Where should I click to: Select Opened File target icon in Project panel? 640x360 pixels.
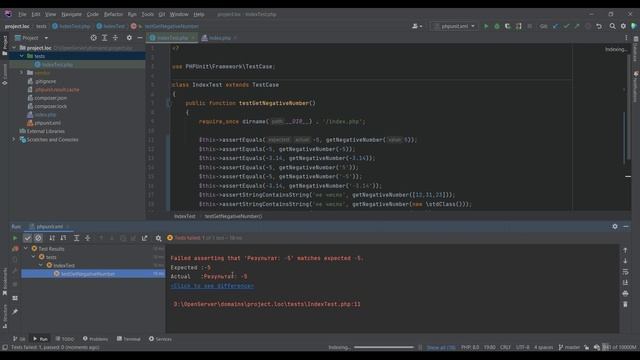tap(93, 38)
